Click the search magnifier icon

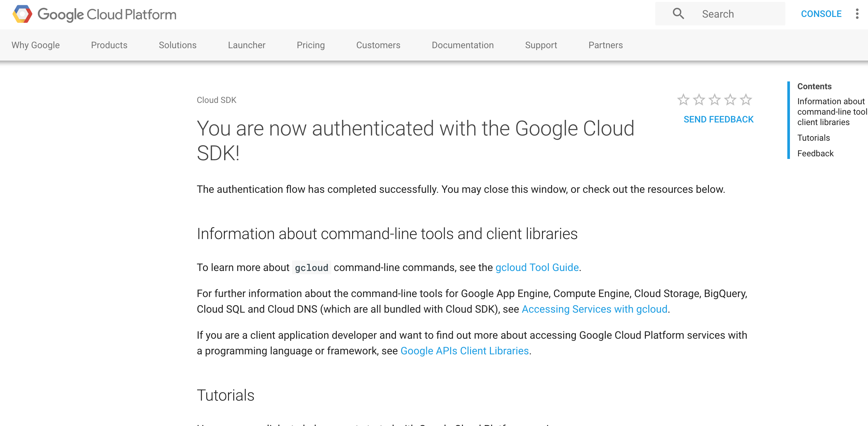(678, 14)
